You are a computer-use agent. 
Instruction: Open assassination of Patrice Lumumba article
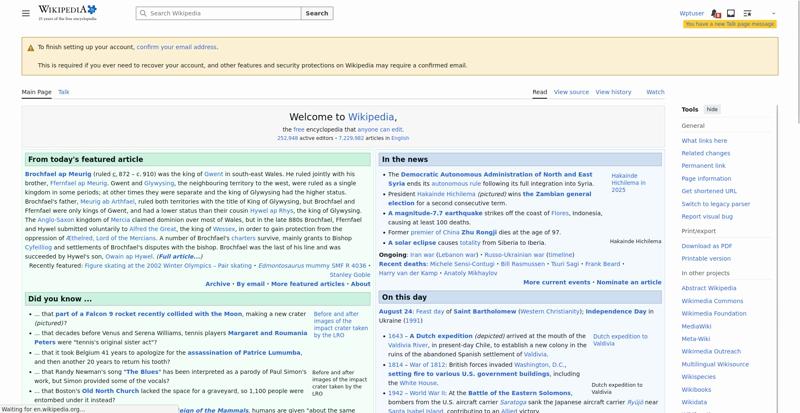click(x=244, y=352)
